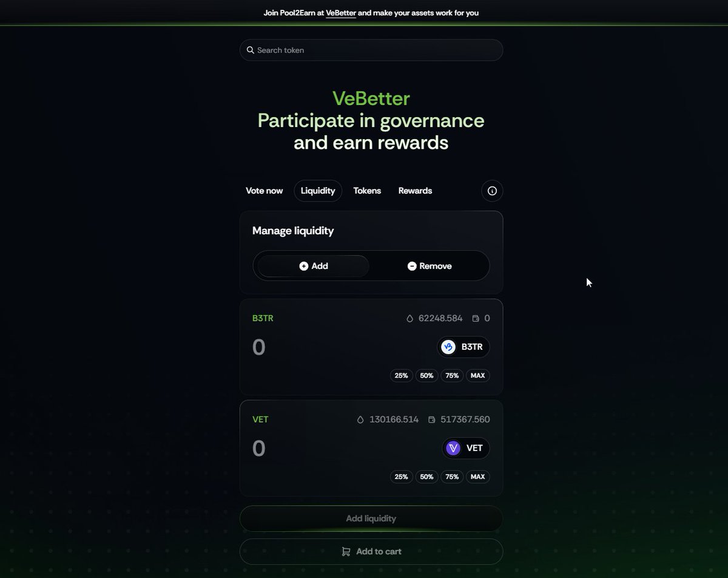
Task: Switch to the Tokens tab
Action: pyautogui.click(x=367, y=191)
